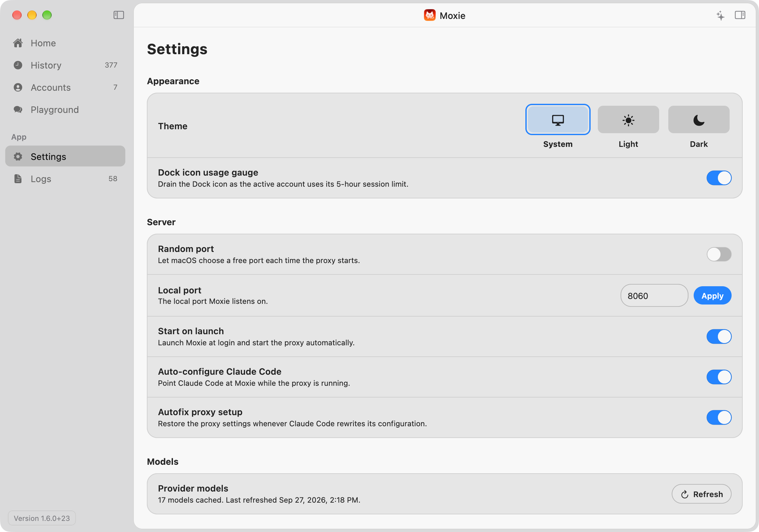Click the Settings page heading
759x532 pixels.
tap(177, 49)
